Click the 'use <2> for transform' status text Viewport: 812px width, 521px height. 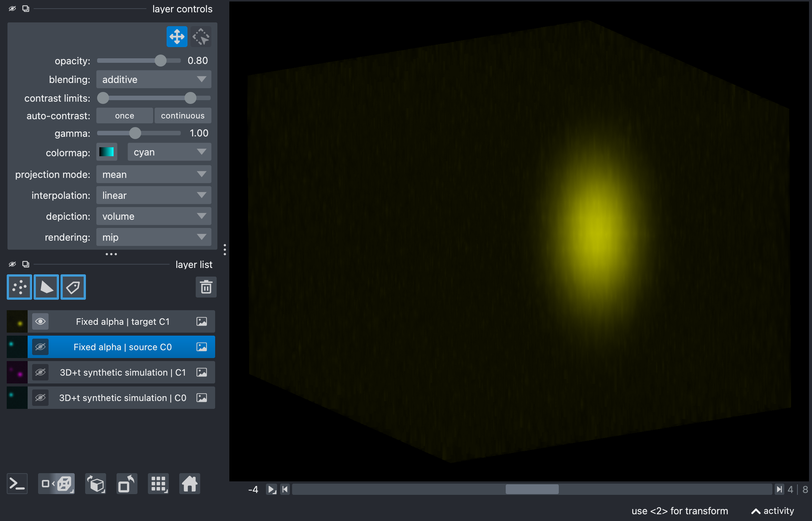[680, 511]
